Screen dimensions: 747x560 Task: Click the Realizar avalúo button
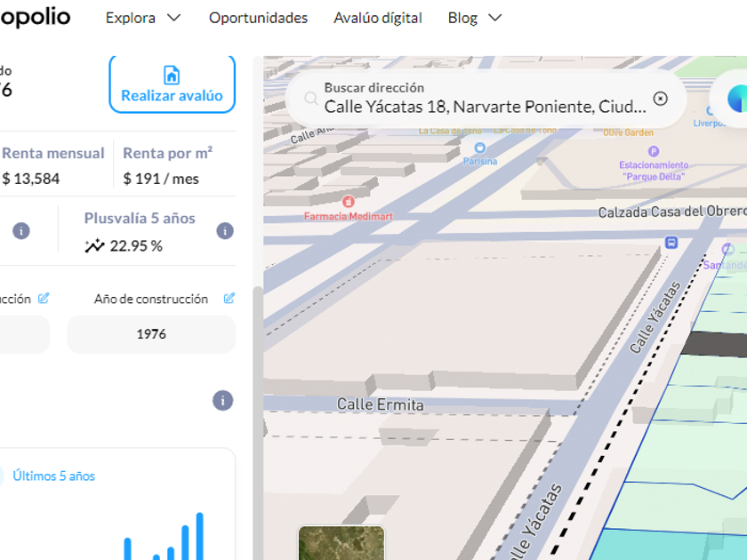coord(172,84)
